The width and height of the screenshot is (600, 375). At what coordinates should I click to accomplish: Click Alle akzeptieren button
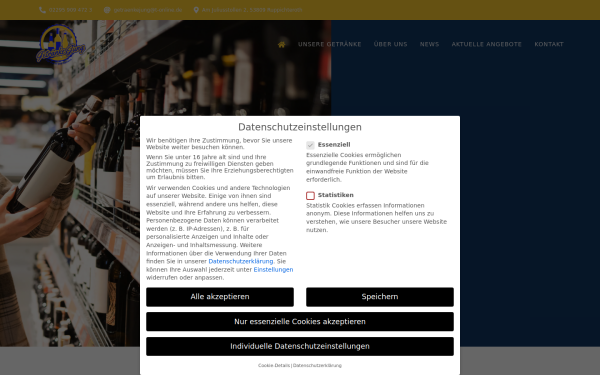220,297
